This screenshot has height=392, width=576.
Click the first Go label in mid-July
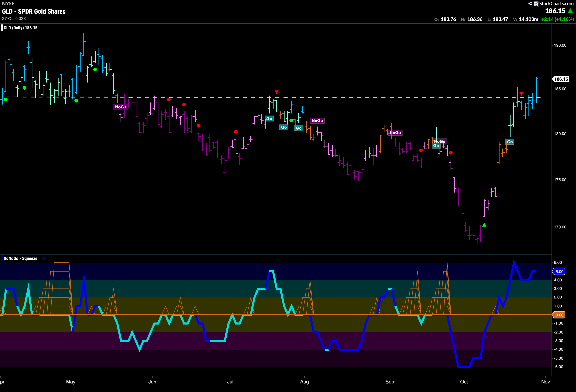click(269, 119)
